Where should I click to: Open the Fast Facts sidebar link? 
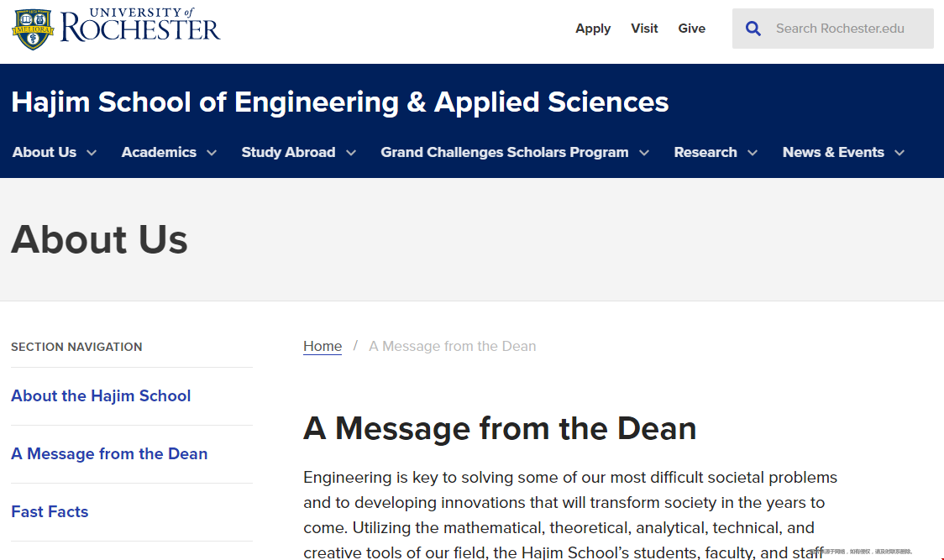click(x=50, y=511)
